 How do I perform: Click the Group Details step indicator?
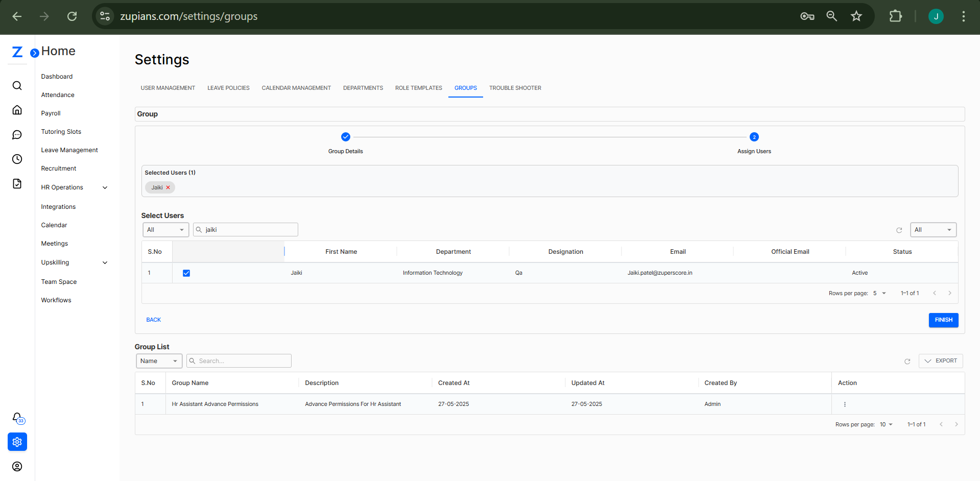[x=345, y=137]
